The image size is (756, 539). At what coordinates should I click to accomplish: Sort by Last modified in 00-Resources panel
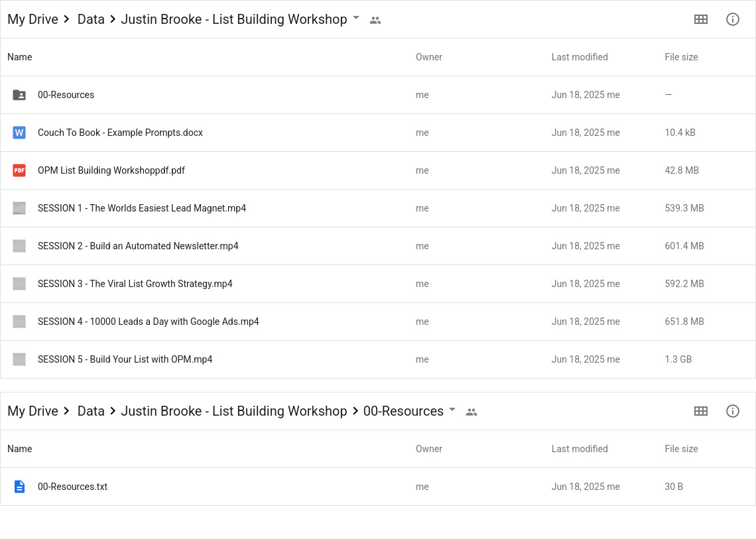point(580,449)
